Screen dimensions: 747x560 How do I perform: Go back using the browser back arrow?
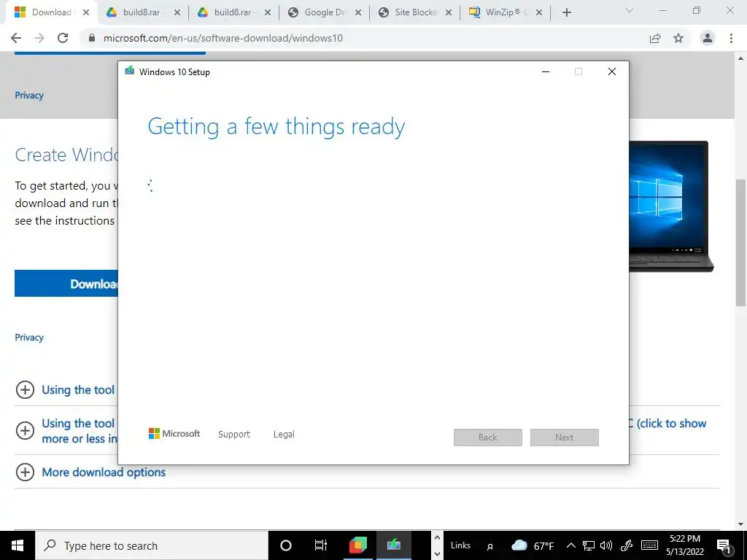pos(16,38)
